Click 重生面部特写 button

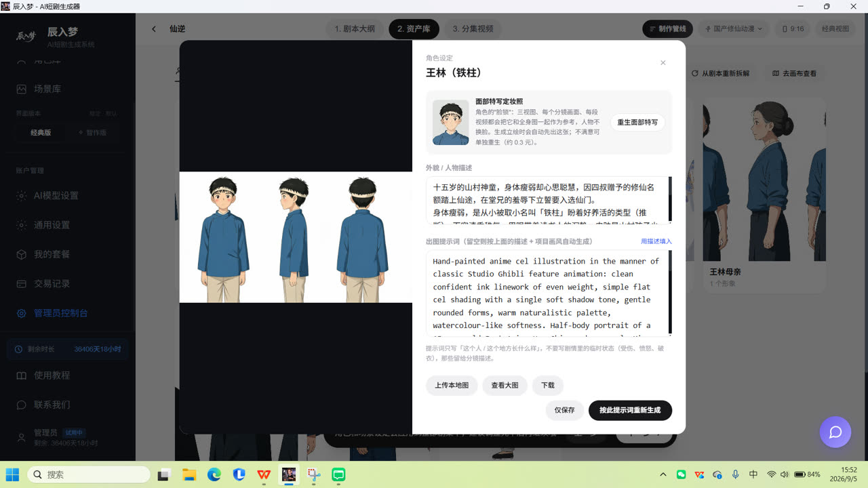(x=637, y=123)
